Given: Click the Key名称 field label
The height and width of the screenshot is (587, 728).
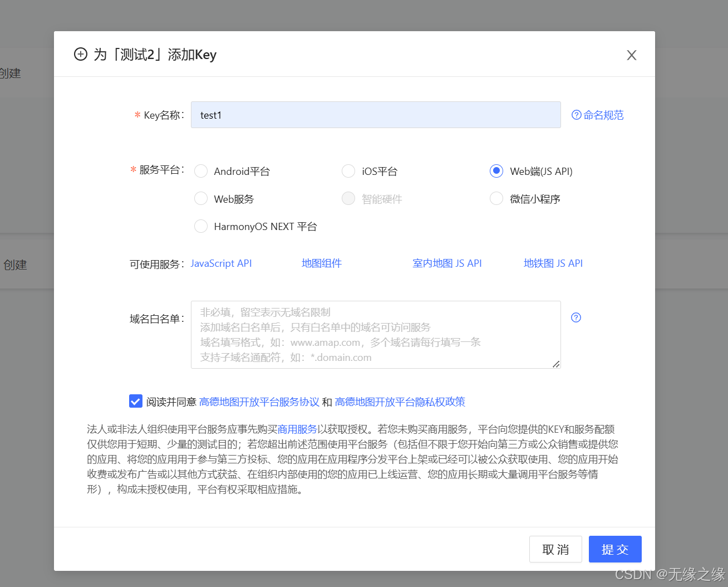Looking at the screenshot, I should click(x=164, y=115).
